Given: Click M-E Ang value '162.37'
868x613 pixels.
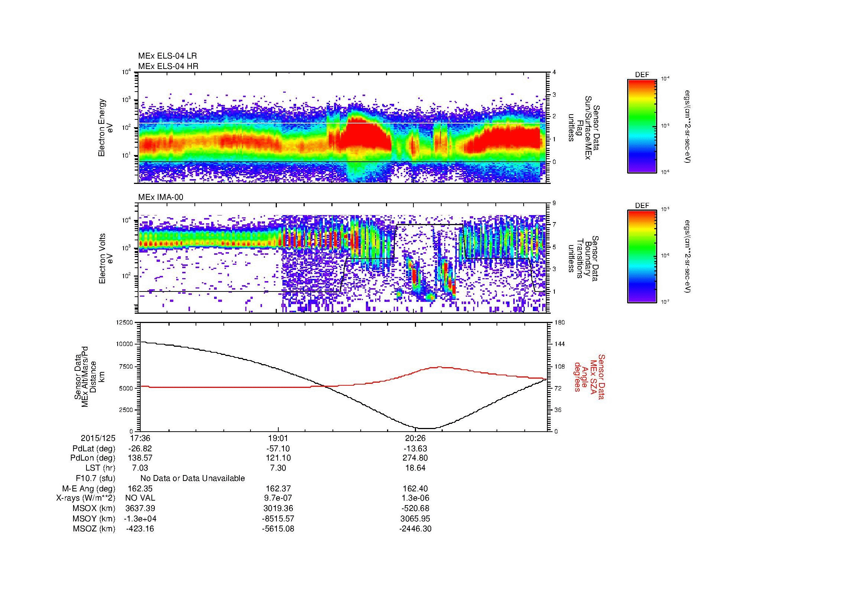Looking at the screenshot, I should point(278,489).
